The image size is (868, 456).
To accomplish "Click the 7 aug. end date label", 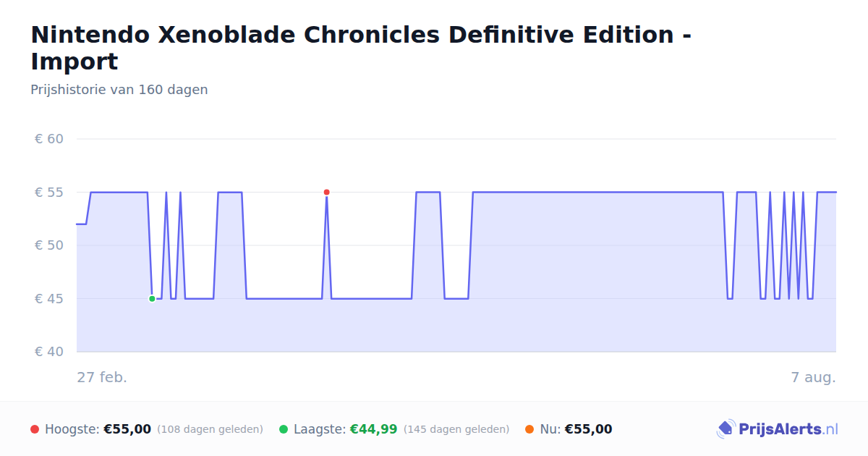I will (x=813, y=377).
